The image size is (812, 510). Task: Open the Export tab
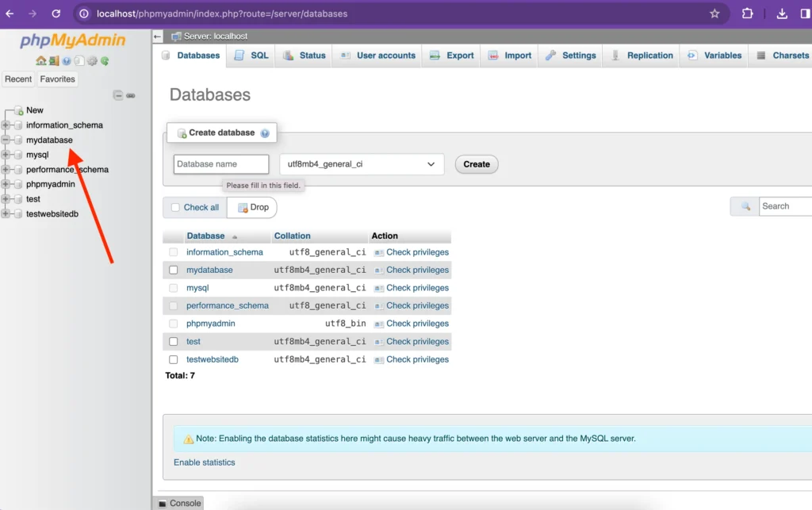coord(452,56)
